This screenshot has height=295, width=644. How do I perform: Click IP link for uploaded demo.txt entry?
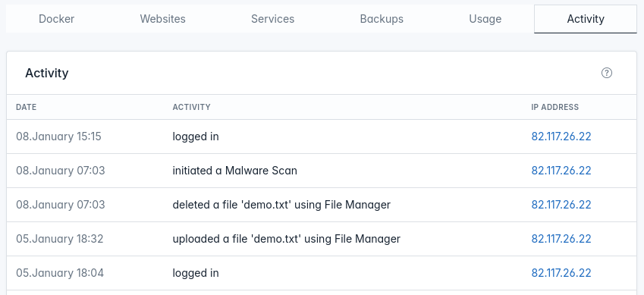[561, 239]
